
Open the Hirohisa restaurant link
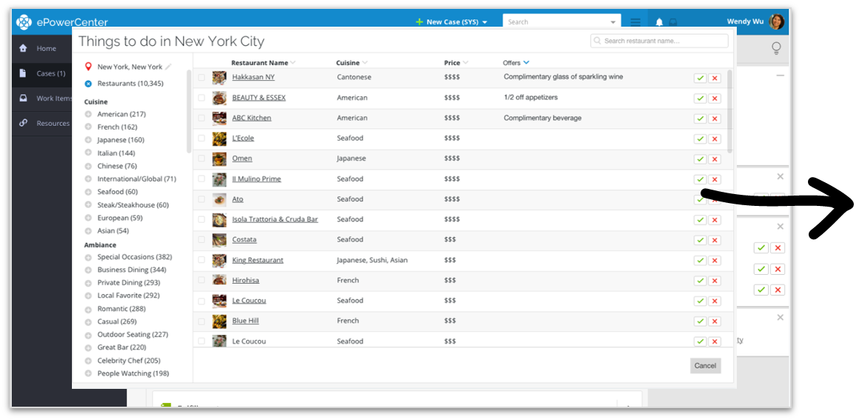245,280
